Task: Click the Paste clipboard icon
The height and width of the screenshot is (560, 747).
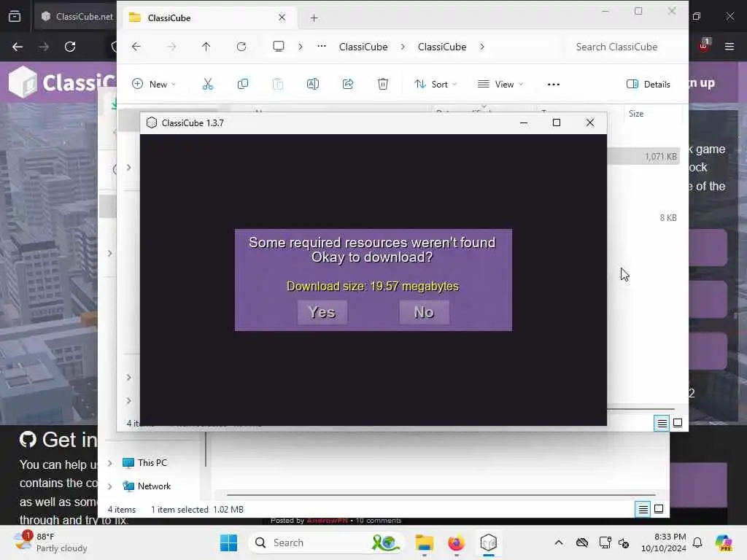Action: point(278,85)
